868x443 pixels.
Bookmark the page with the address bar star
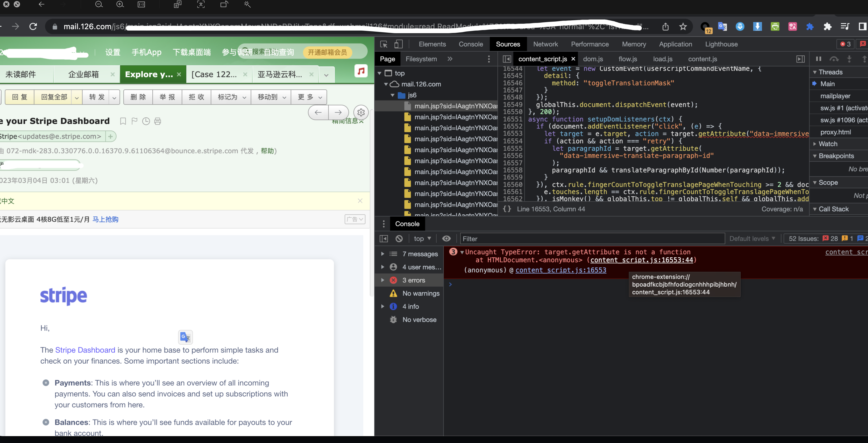pos(683,27)
